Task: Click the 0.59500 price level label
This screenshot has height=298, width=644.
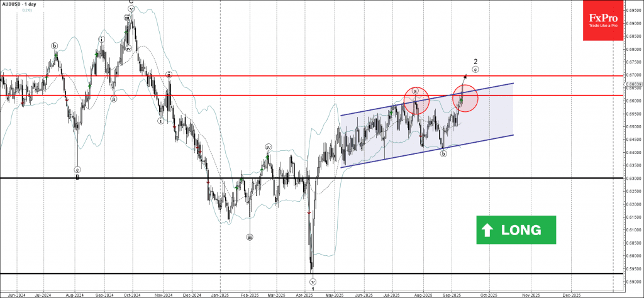Action: (633, 270)
